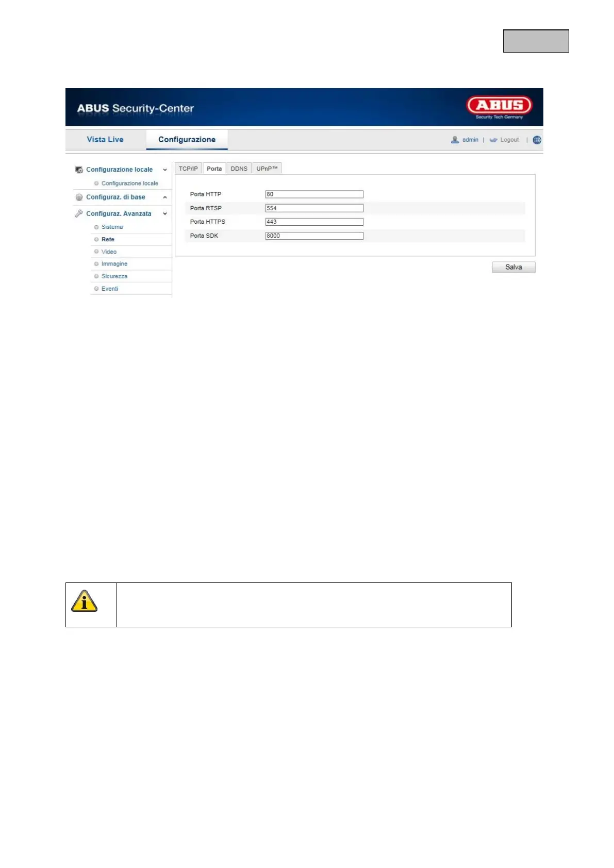This screenshot has width=614, height=868.
Task: Select the Porta tab
Action: click(x=214, y=169)
